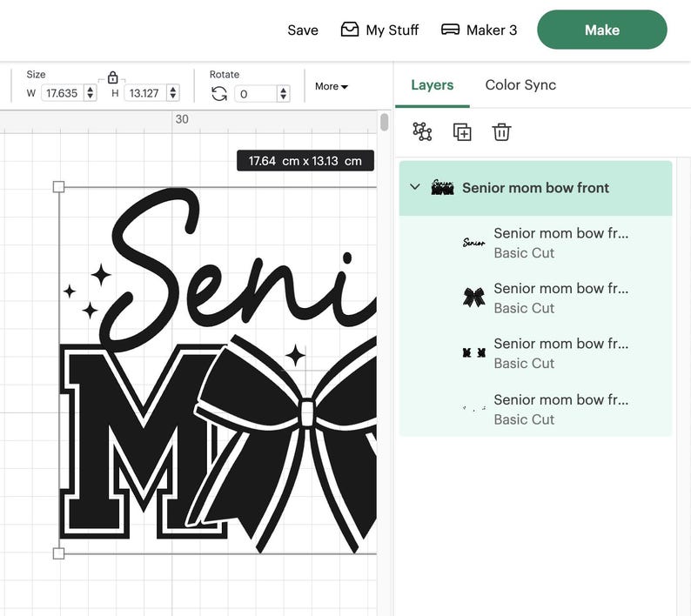Screen dimensions: 691x616
Task: Select the MOM letters layer
Action: coord(535,353)
